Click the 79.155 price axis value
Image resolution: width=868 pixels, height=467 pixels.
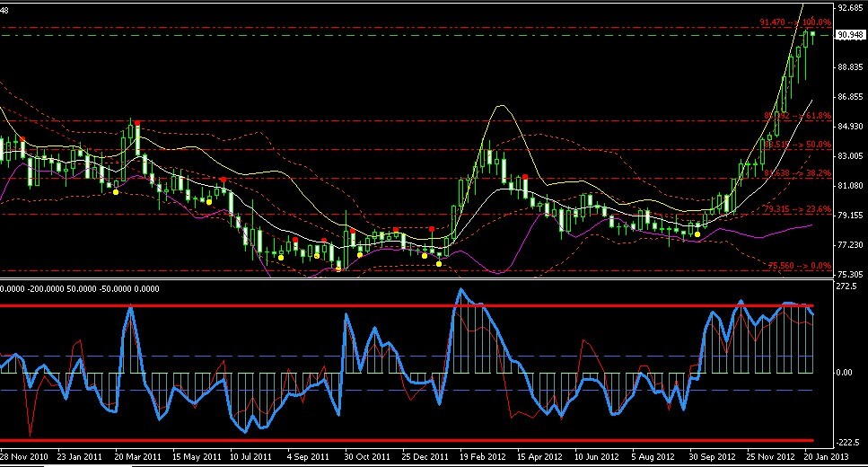coord(851,215)
